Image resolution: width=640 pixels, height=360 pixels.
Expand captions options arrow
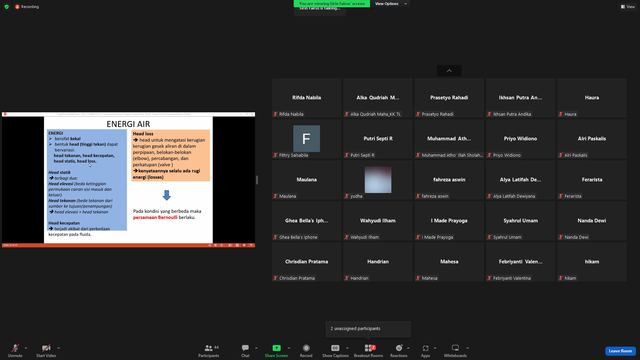click(347, 348)
